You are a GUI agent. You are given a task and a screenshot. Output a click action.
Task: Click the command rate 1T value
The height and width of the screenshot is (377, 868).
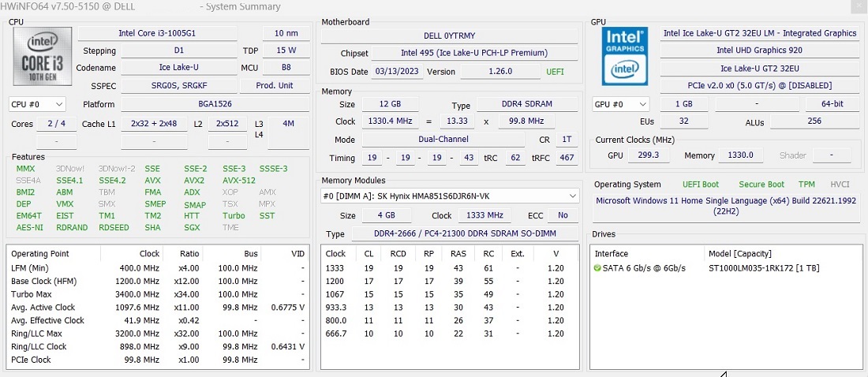[x=567, y=140]
